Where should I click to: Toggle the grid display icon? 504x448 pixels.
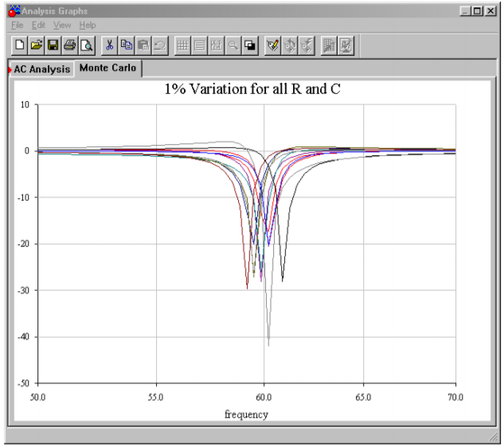182,45
